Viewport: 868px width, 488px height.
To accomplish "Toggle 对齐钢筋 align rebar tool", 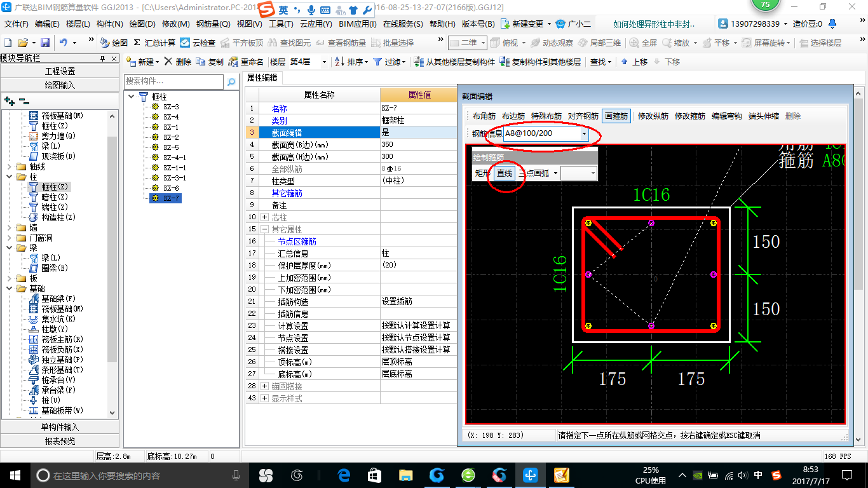I will 583,116.
